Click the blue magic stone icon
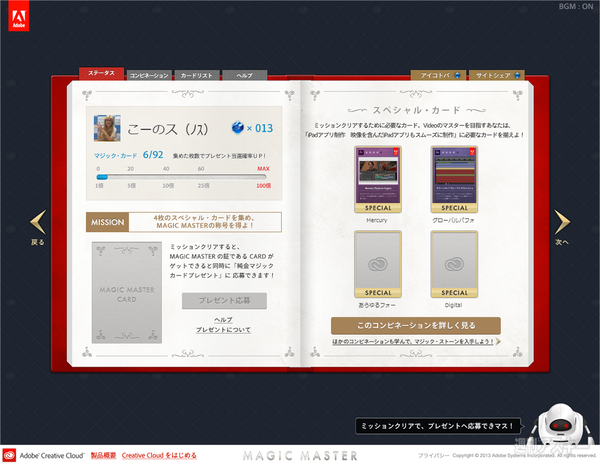 [238, 127]
